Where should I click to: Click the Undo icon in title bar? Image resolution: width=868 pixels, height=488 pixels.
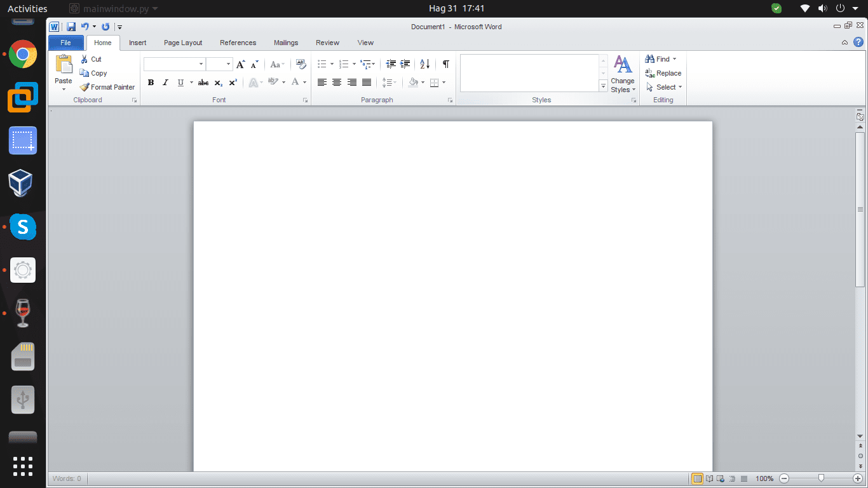coord(85,27)
